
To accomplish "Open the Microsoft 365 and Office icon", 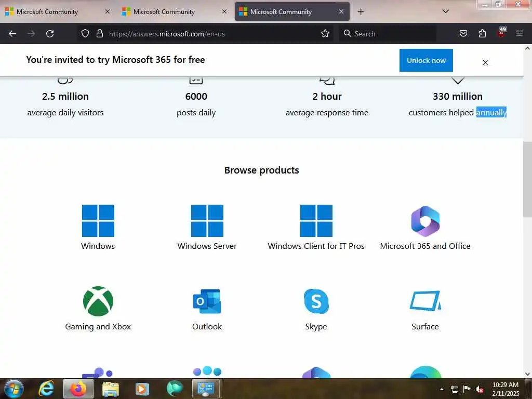I will 425,221.
